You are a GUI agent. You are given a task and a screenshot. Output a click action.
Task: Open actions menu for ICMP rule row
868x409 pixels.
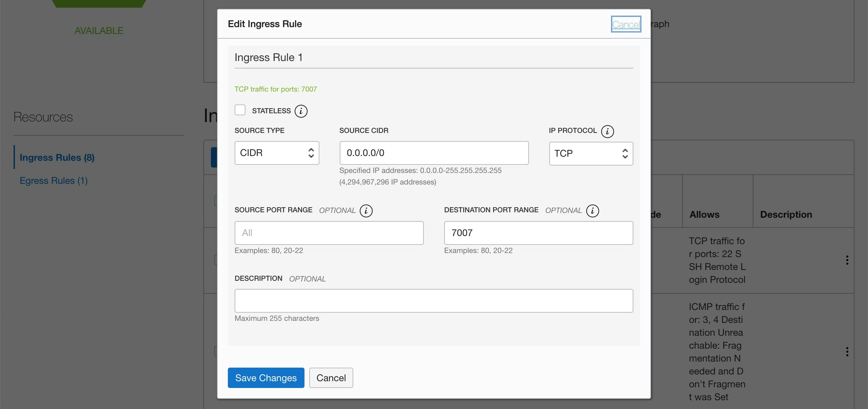(847, 352)
